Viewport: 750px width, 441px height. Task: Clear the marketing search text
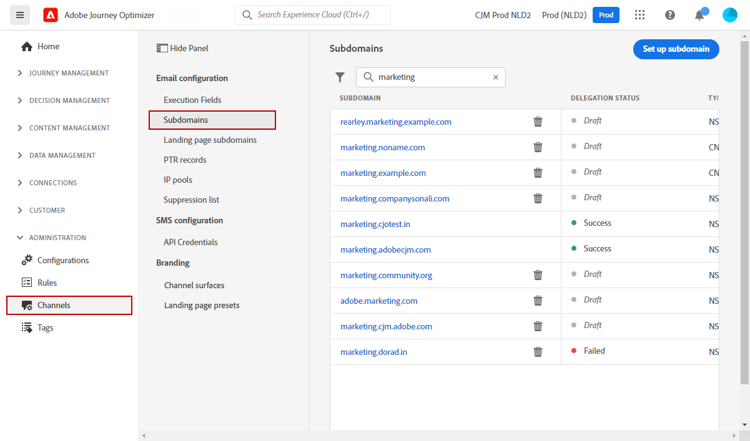(x=495, y=77)
